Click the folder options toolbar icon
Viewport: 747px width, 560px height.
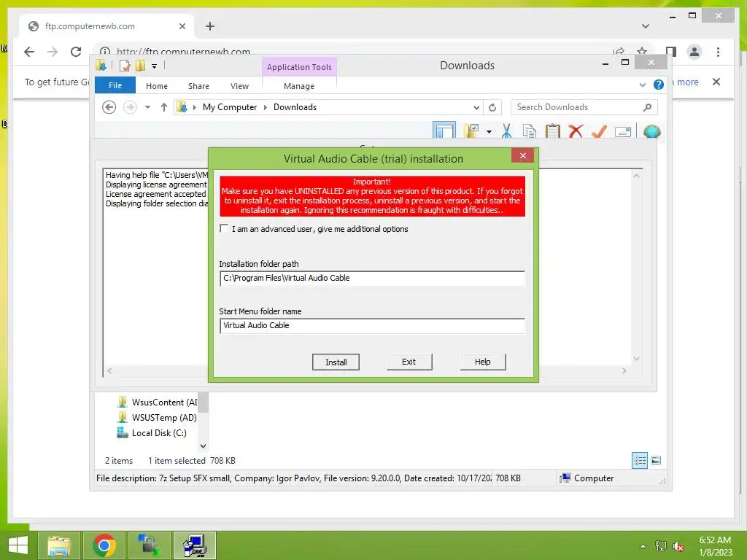pos(471,131)
